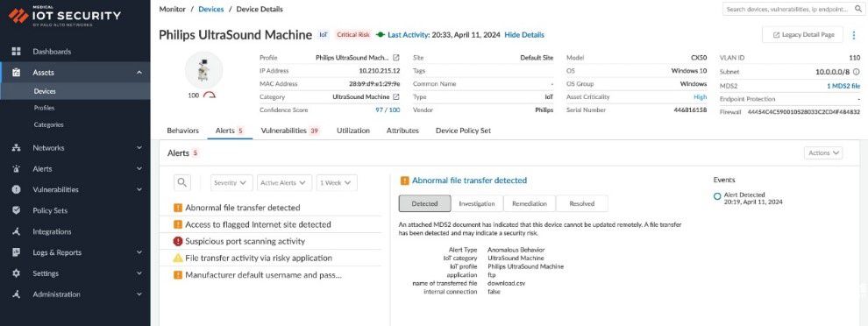868x326 pixels.
Task: Switch to the Behaviors tab
Action: coord(182,131)
